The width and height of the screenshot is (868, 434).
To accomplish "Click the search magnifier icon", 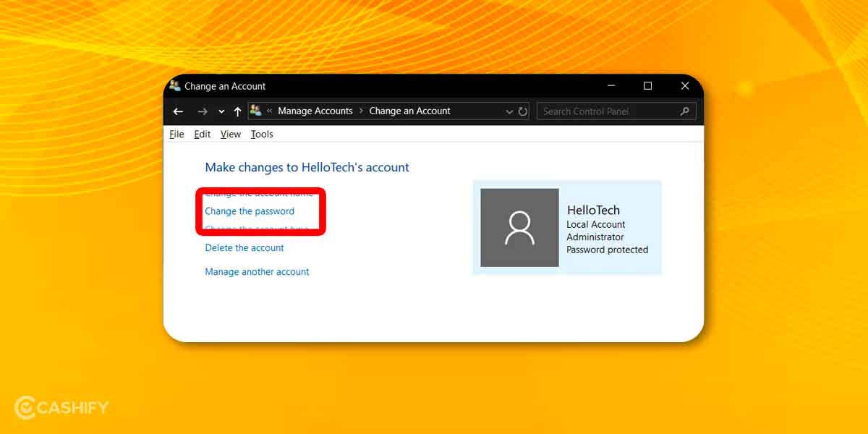I will coord(684,112).
